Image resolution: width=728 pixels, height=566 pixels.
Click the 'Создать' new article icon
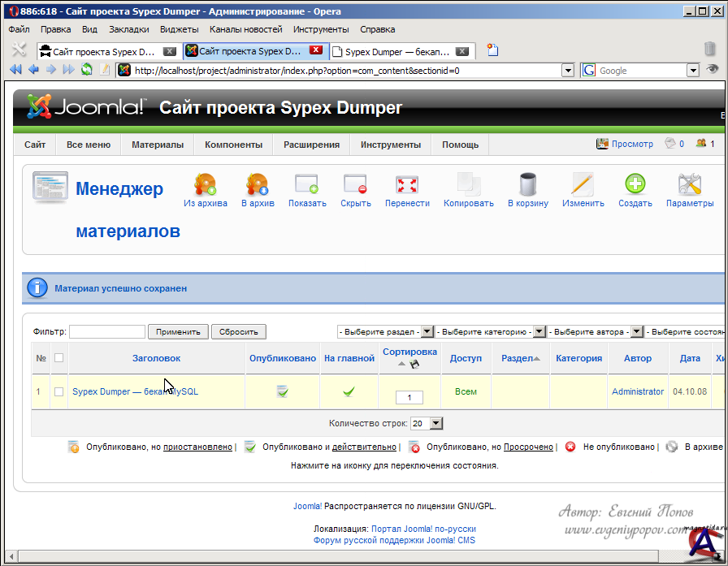pyautogui.click(x=635, y=184)
